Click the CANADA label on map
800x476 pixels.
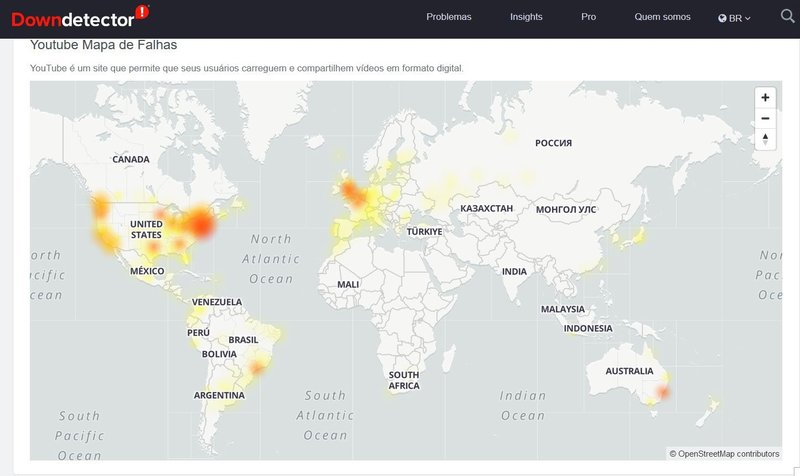tap(131, 159)
